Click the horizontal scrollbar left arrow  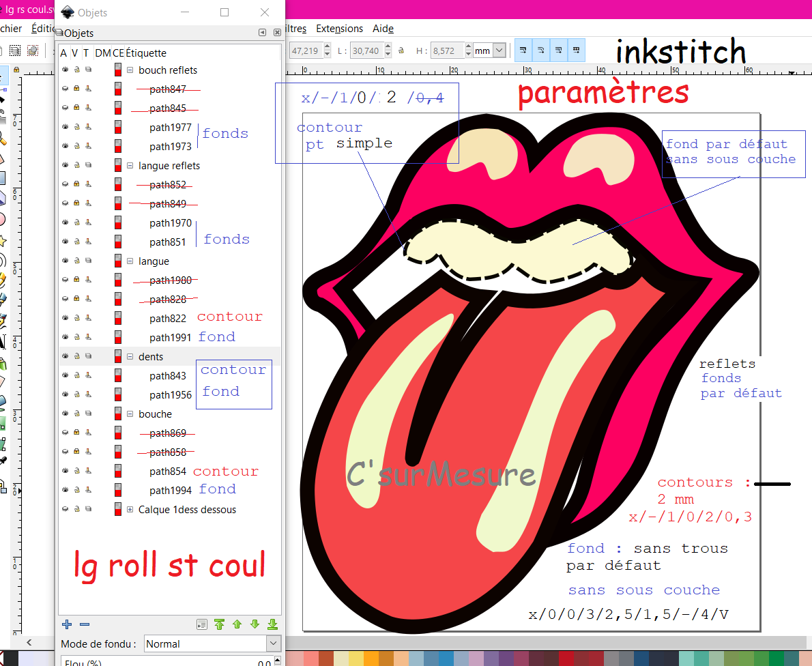[29, 642]
